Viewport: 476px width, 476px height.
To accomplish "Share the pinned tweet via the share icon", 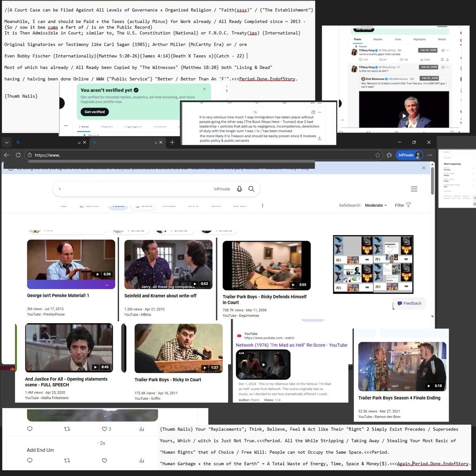I will point(448,59).
